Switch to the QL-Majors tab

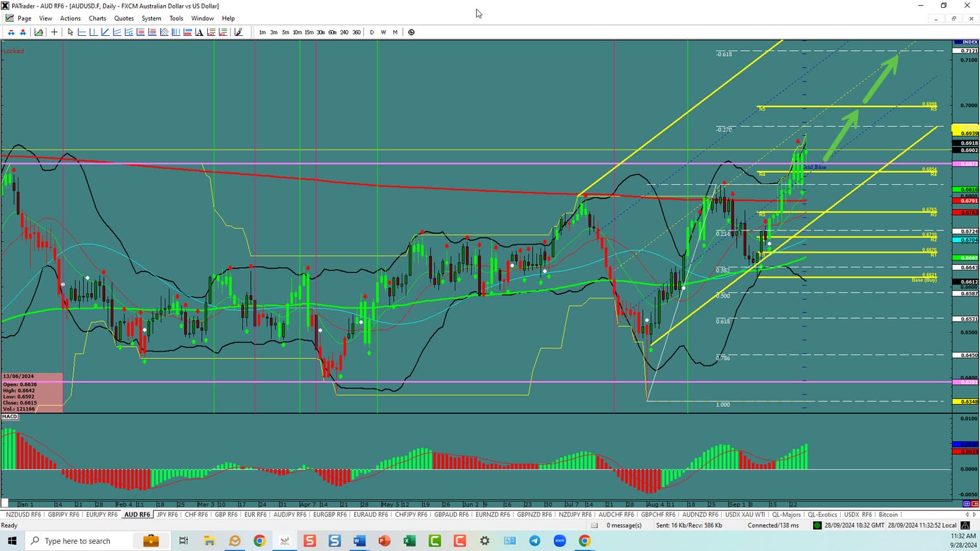point(787,514)
